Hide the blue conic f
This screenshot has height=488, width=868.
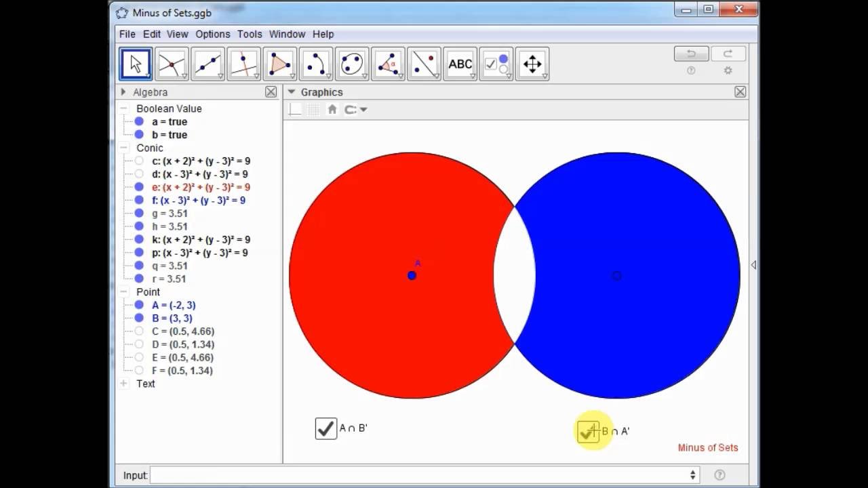coord(139,200)
